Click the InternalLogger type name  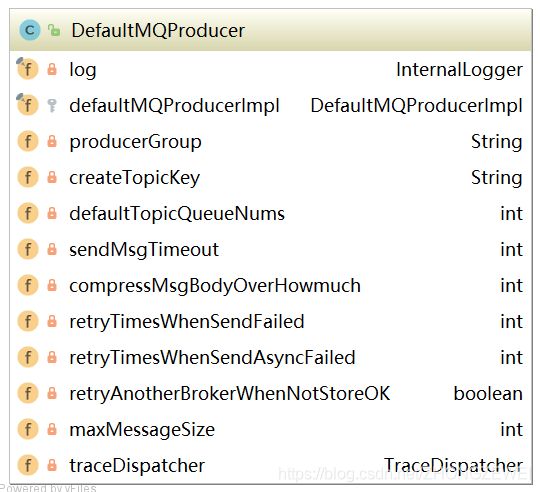click(459, 70)
